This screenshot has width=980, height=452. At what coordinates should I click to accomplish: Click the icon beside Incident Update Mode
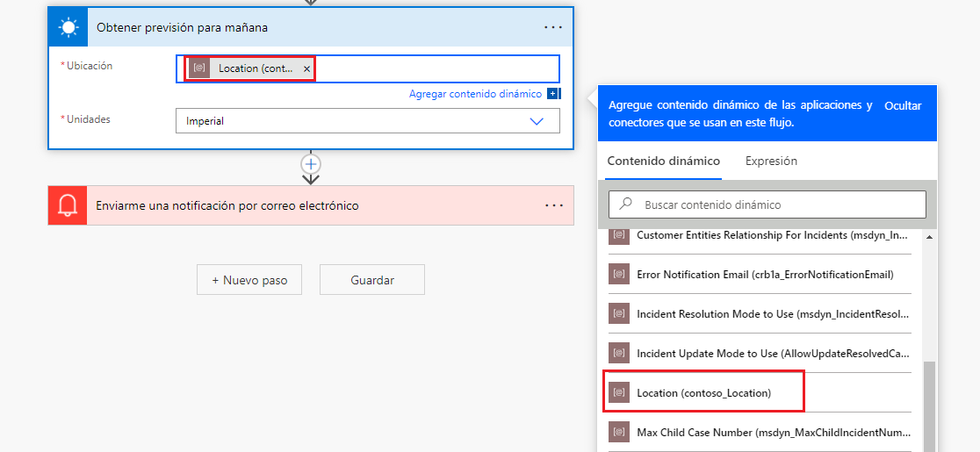pos(619,353)
